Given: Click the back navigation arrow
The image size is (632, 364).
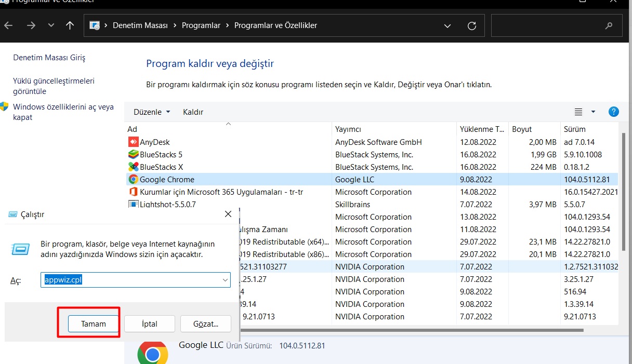Looking at the screenshot, I should [x=9, y=25].
